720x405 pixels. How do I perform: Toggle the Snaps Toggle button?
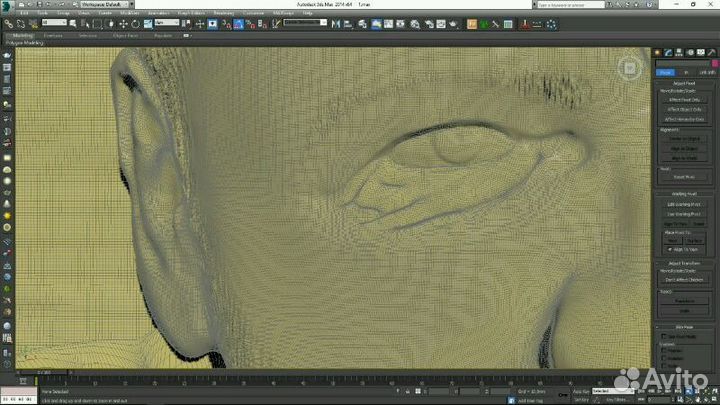tap(226, 24)
